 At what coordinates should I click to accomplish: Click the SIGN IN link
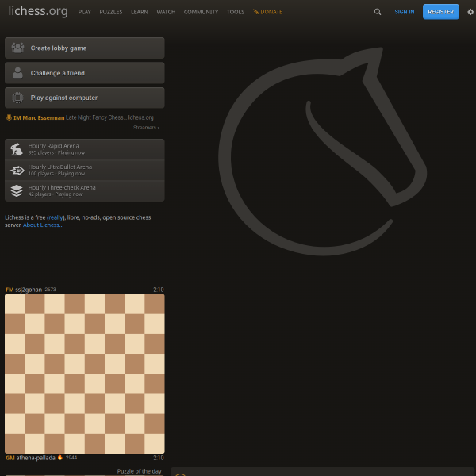pyautogui.click(x=405, y=12)
